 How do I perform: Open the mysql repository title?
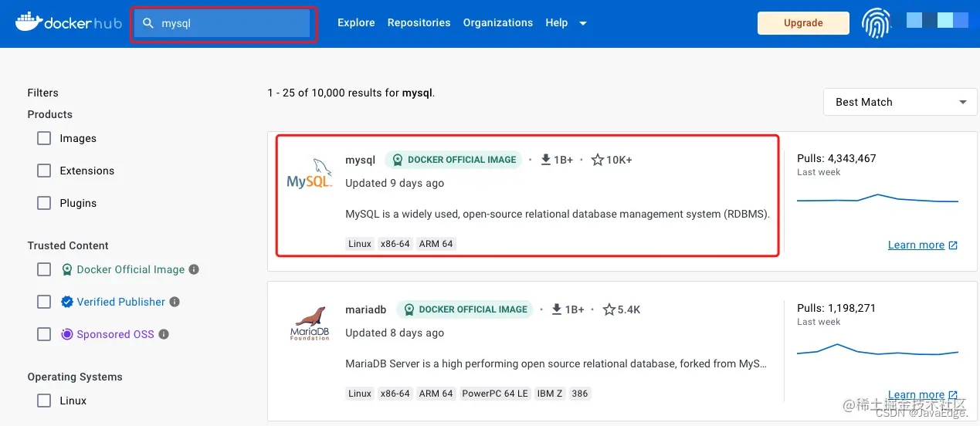pyautogui.click(x=360, y=160)
